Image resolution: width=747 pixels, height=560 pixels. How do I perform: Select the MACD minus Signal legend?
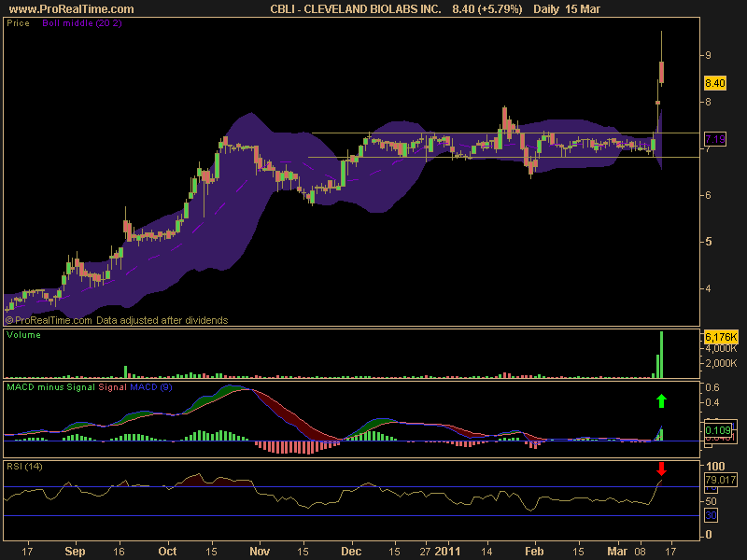pyautogui.click(x=51, y=387)
